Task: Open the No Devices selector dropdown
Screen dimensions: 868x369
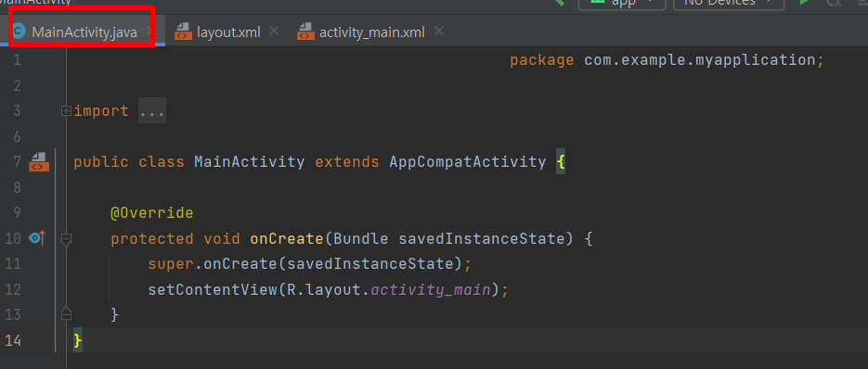Action: (729, 4)
